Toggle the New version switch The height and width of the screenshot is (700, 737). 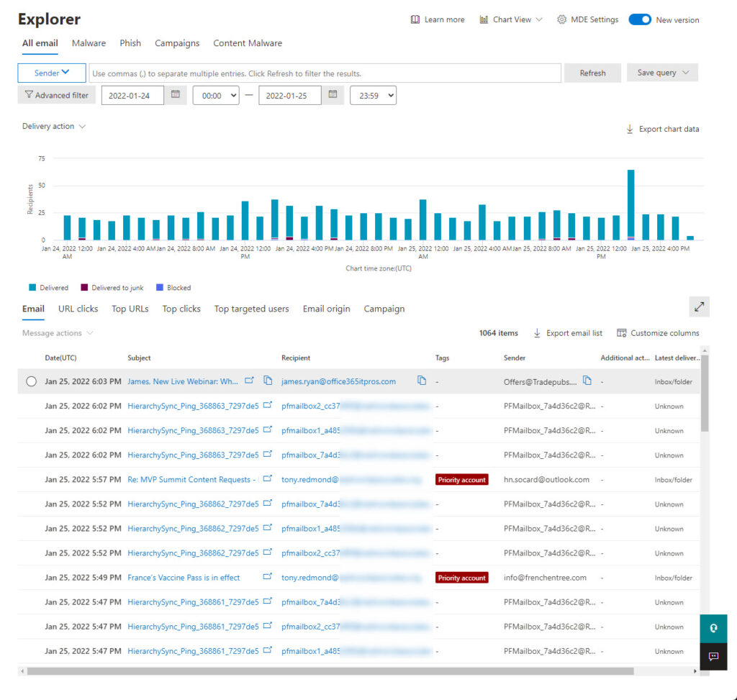pos(640,19)
